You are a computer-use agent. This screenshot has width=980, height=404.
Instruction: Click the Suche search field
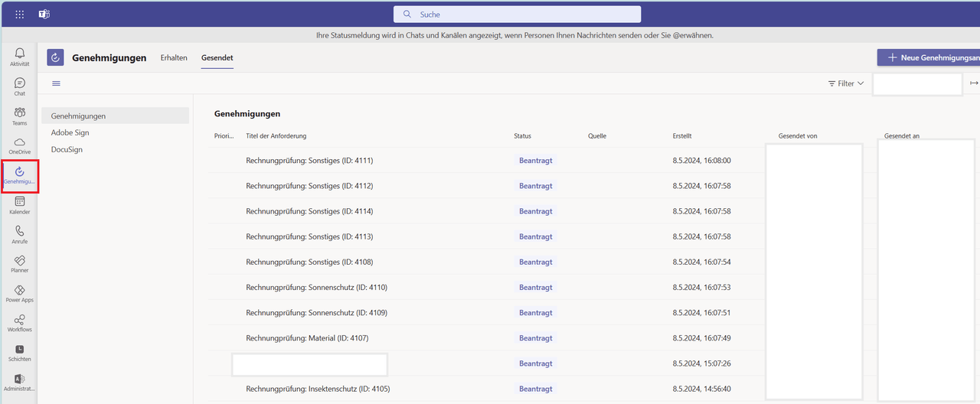[x=518, y=15]
